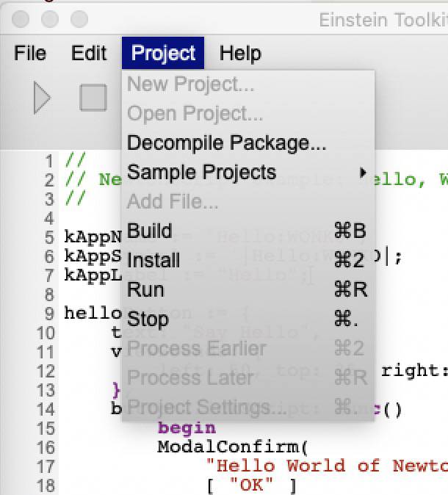Click the disabled Open Project... entry
The image size is (448, 495).
click(x=195, y=113)
